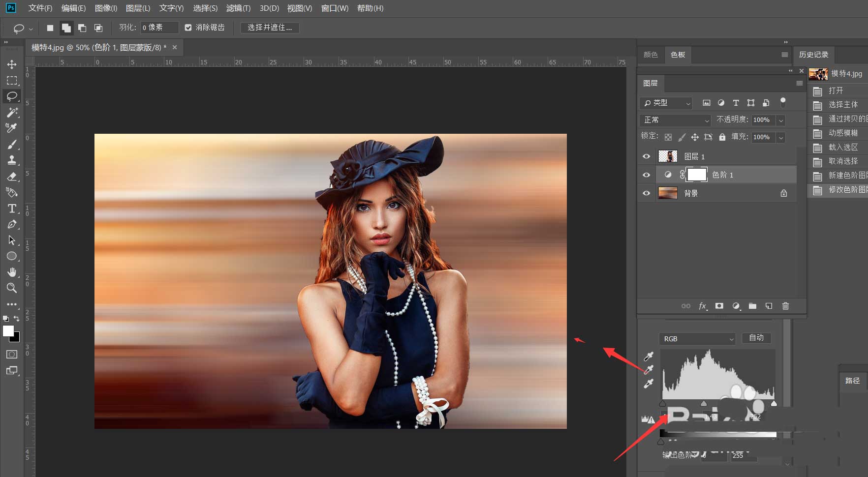Create new fill or adjustment layer

pyautogui.click(x=736, y=306)
